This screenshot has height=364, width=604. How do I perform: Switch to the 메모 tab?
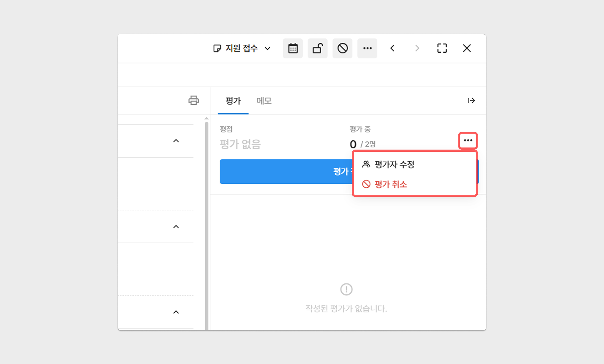click(264, 101)
